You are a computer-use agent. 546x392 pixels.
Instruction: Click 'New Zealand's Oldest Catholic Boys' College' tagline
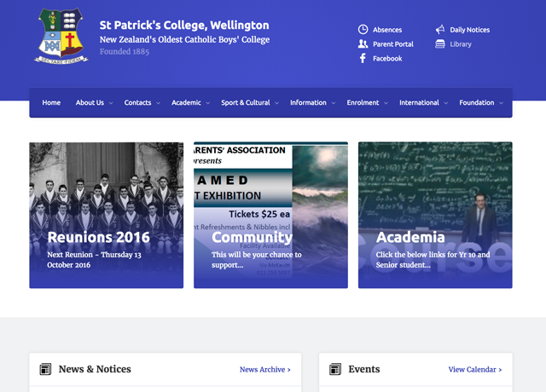tap(184, 40)
